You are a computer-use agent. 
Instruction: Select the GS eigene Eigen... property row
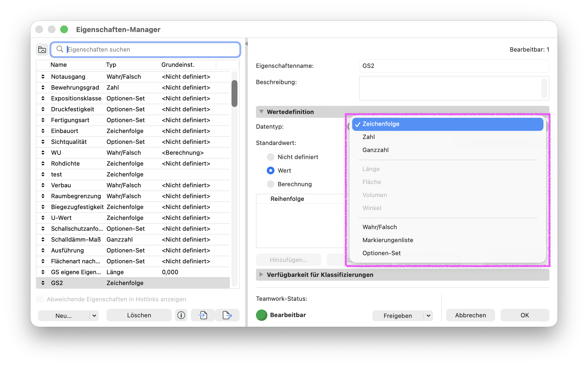pos(133,272)
